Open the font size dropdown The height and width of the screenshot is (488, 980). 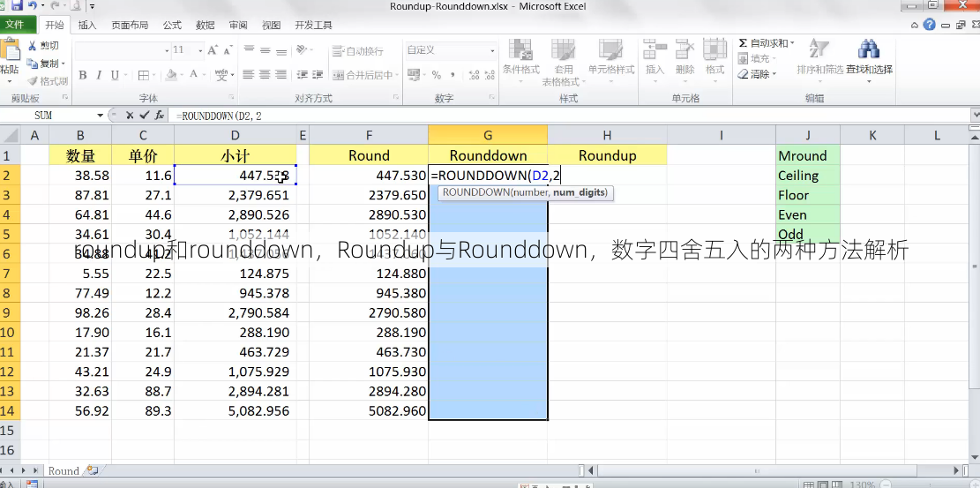tap(200, 50)
